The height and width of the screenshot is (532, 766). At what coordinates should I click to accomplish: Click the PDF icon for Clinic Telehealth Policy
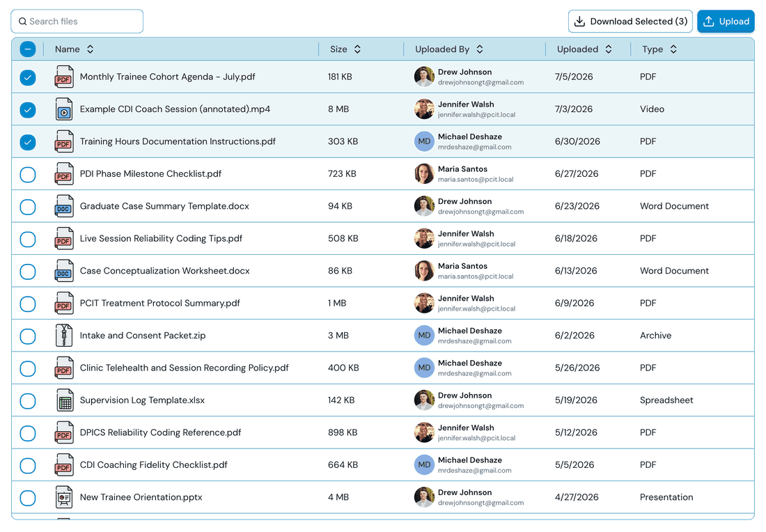click(x=64, y=368)
